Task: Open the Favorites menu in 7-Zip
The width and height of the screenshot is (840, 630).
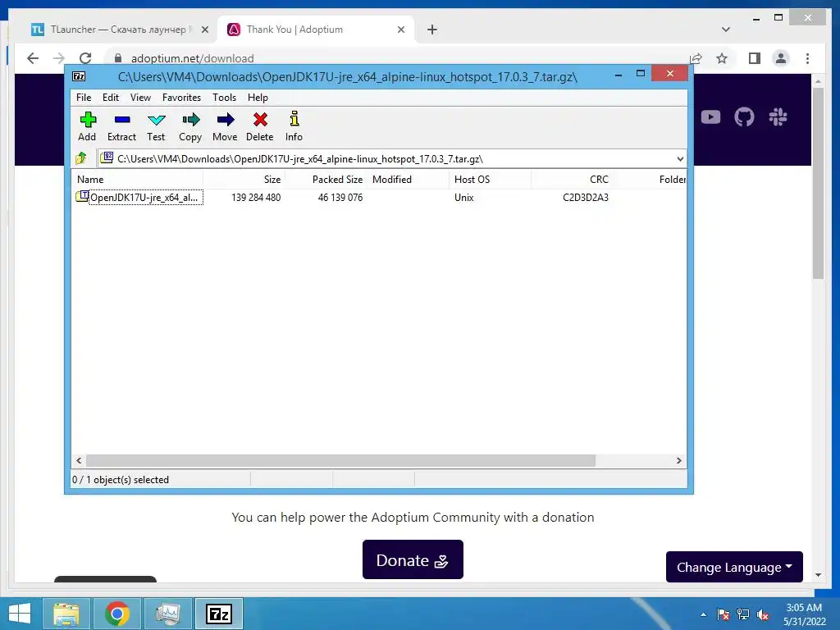Action: (x=181, y=98)
